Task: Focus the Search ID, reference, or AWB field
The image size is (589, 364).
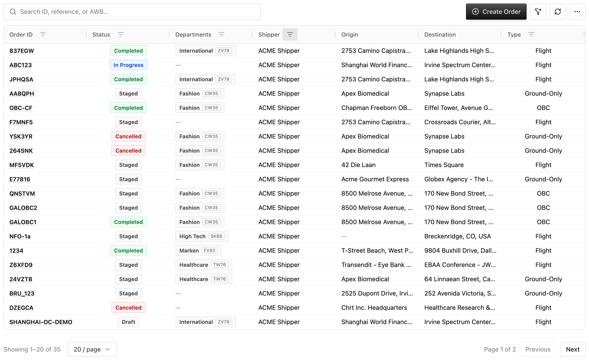Action: tap(132, 12)
